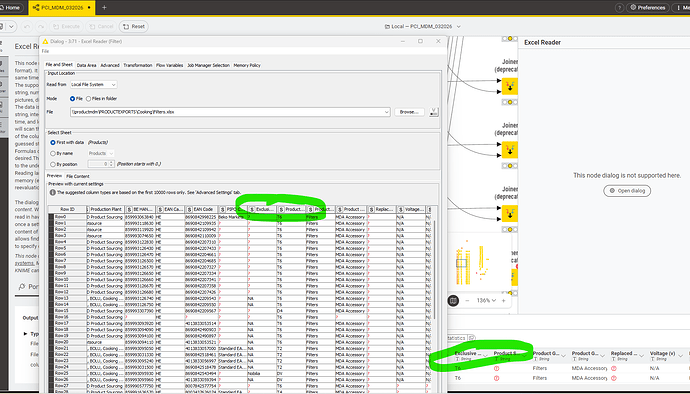Click the redo arrow icon

tap(41, 26)
